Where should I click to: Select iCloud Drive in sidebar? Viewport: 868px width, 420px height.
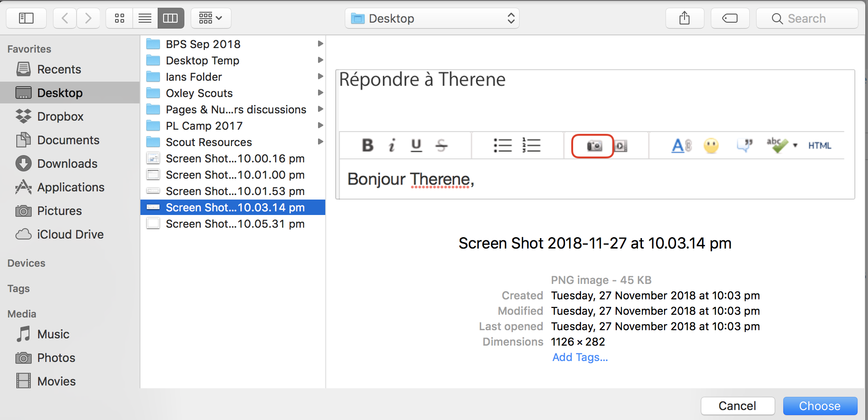(x=70, y=234)
